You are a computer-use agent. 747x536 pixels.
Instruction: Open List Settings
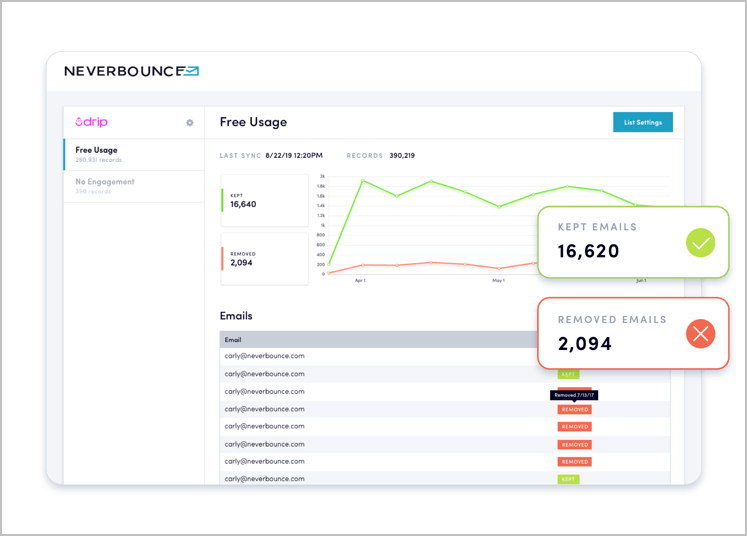642,122
